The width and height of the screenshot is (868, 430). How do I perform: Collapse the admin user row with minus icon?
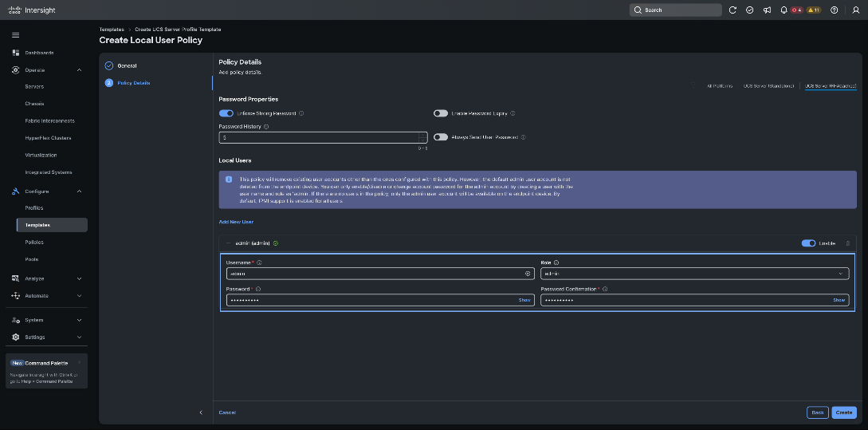pos(228,243)
